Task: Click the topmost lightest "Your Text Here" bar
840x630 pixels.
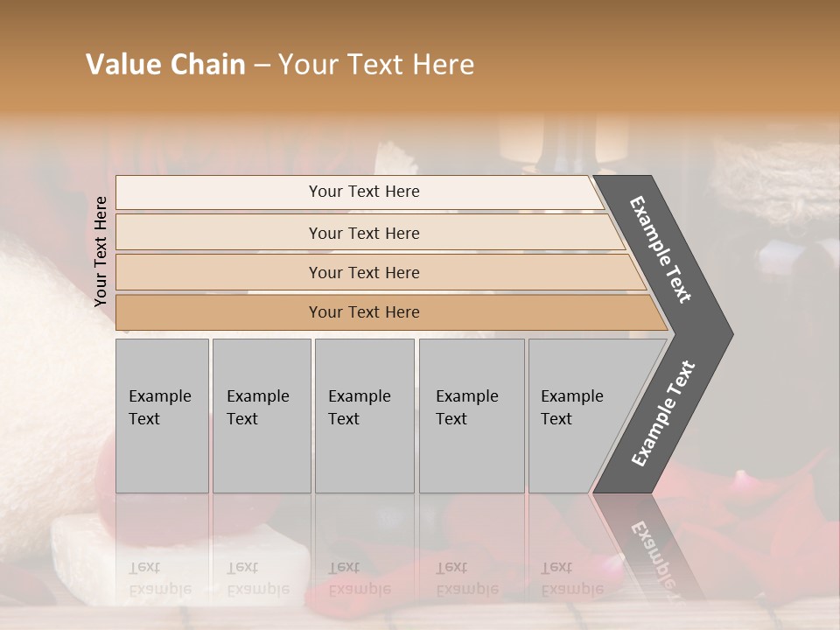Action: coord(359,192)
